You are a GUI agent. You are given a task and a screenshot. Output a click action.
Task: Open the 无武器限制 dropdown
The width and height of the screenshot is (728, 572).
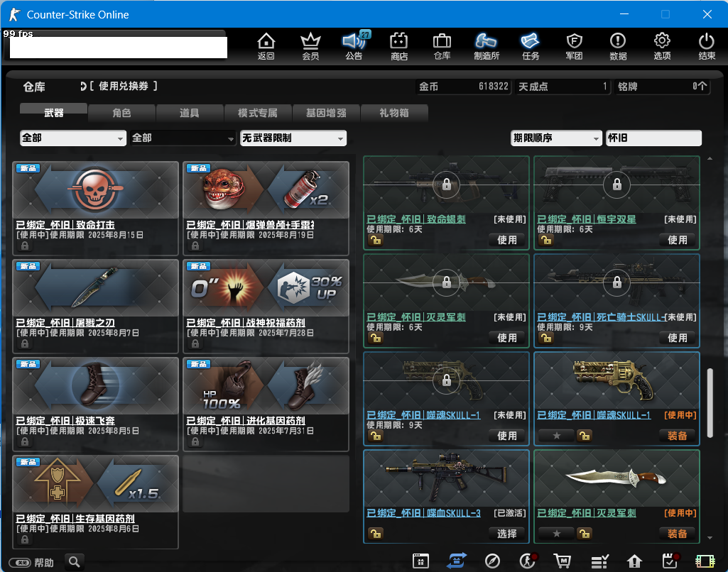coord(293,138)
